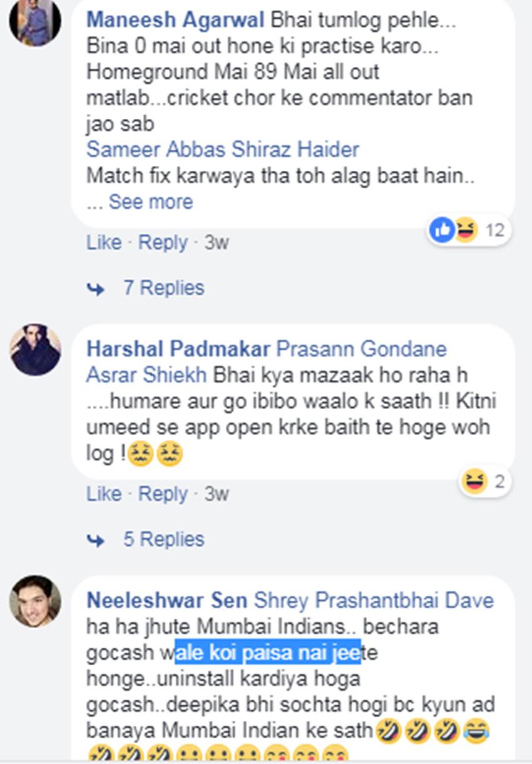Open tagged Sameer Abbas profile link

157,150
